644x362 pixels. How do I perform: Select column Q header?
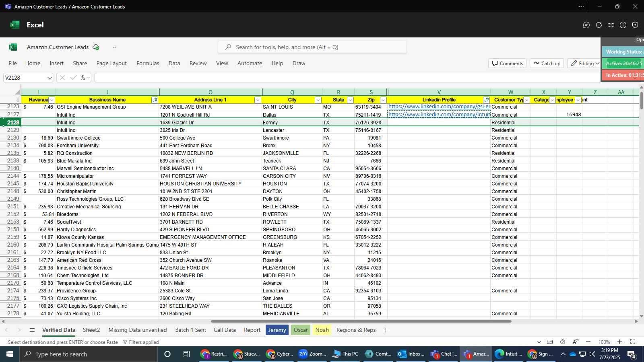(x=292, y=92)
